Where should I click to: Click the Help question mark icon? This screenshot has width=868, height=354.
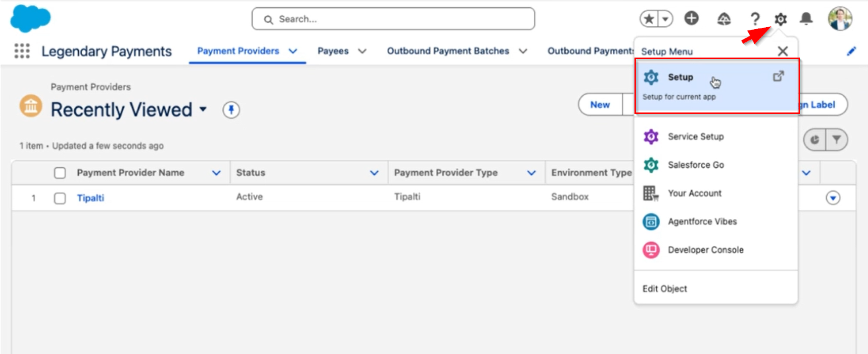pyautogui.click(x=755, y=19)
